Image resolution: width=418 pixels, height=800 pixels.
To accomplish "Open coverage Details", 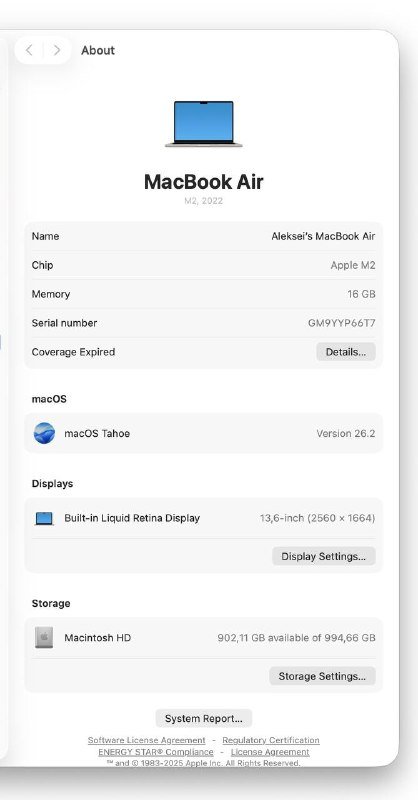I will point(346,352).
